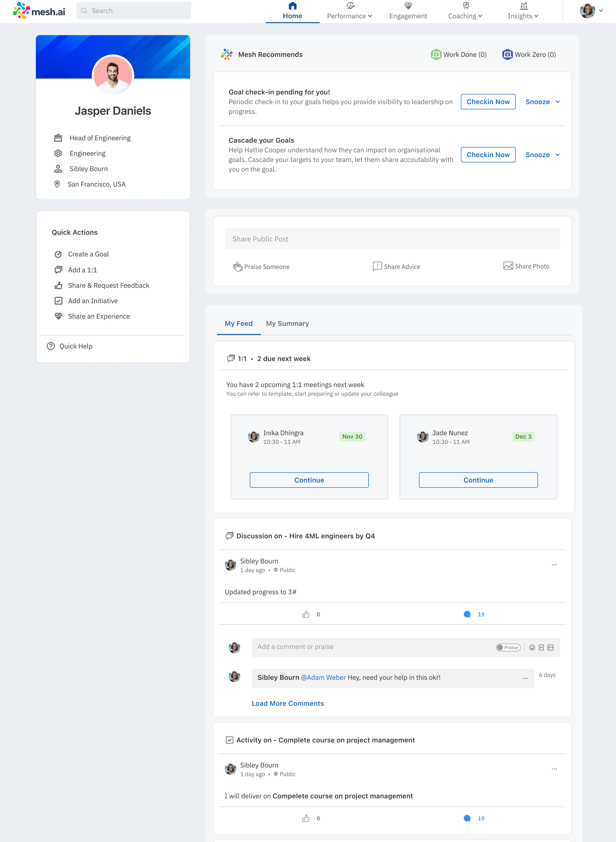The image size is (616, 842).
Task: Like Sibley Bourn's progress update post
Action: tap(306, 614)
